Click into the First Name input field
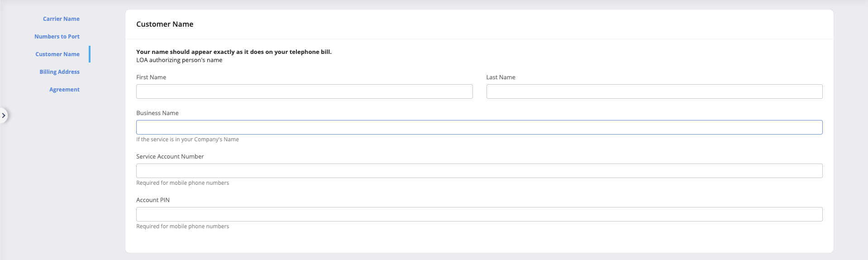 coord(304,91)
